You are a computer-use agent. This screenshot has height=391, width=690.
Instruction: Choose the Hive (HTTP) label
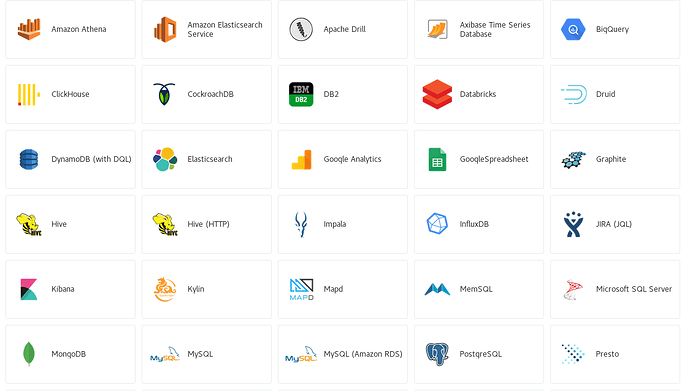[x=209, y=224]
